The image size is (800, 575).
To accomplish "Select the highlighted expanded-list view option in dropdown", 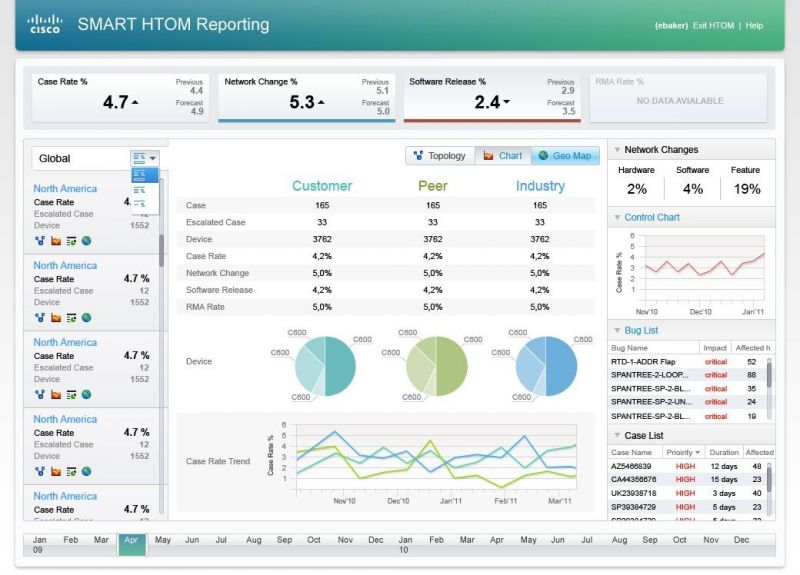I will pos(145,175).
